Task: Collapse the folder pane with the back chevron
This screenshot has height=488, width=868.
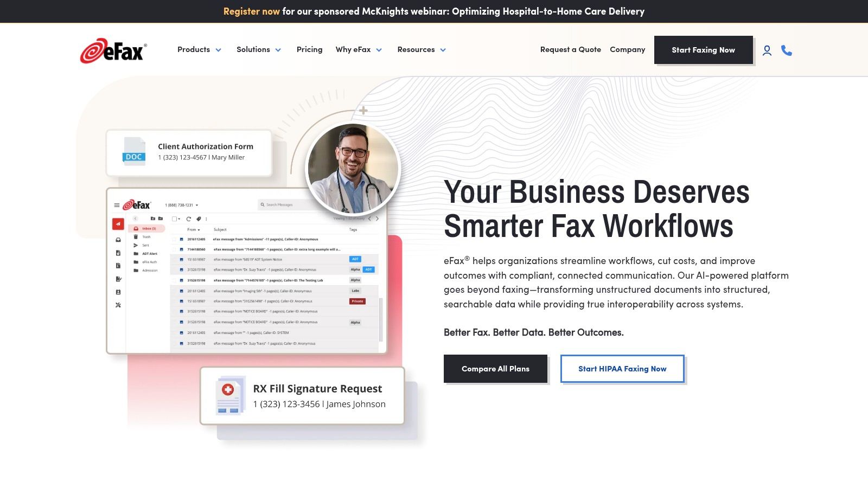Action: point(135,219)
